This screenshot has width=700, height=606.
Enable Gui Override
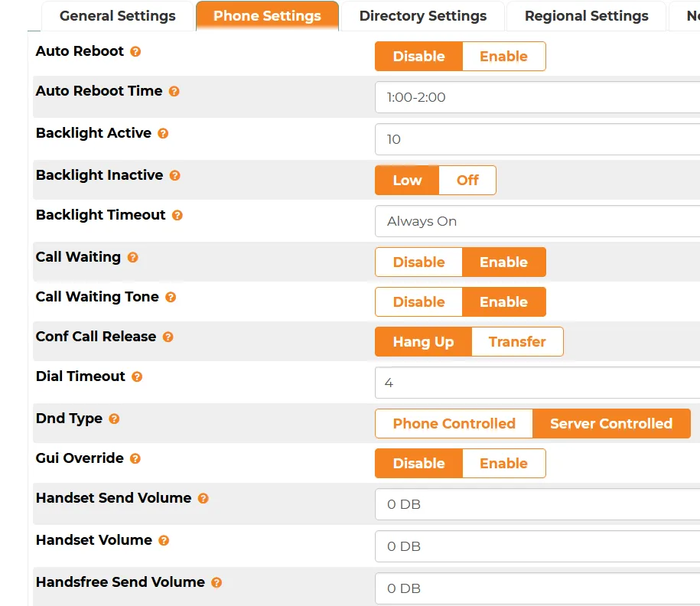pyautogui.click(x=504, y=464)
